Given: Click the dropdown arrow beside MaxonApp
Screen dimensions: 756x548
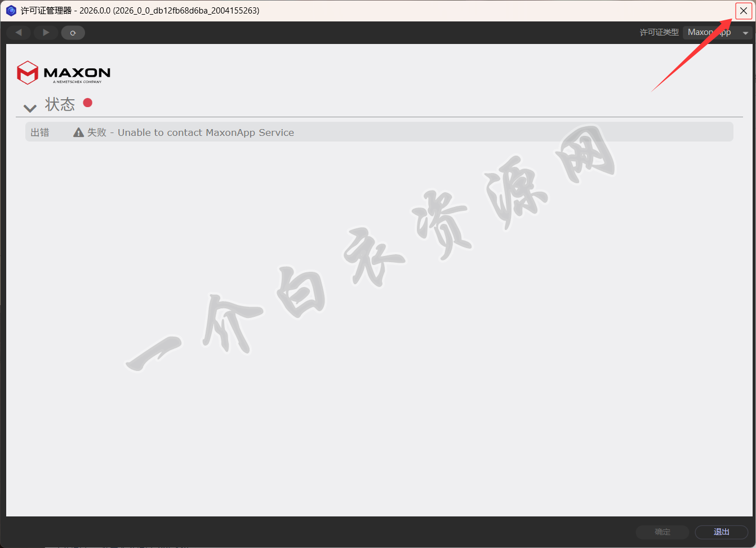Looking at the screenshot, I should click(x=745, y=33).
